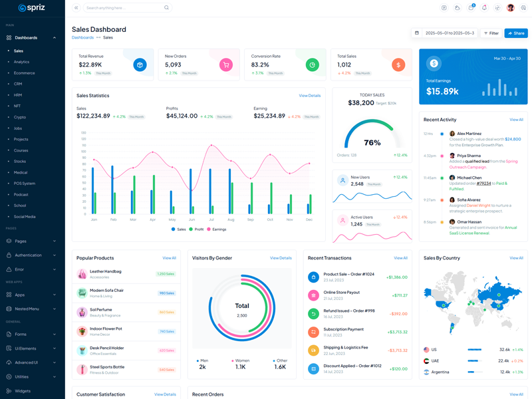Open the user profile avatar
532x399 pixels.
pyautogui.click(x=511, y=8)
